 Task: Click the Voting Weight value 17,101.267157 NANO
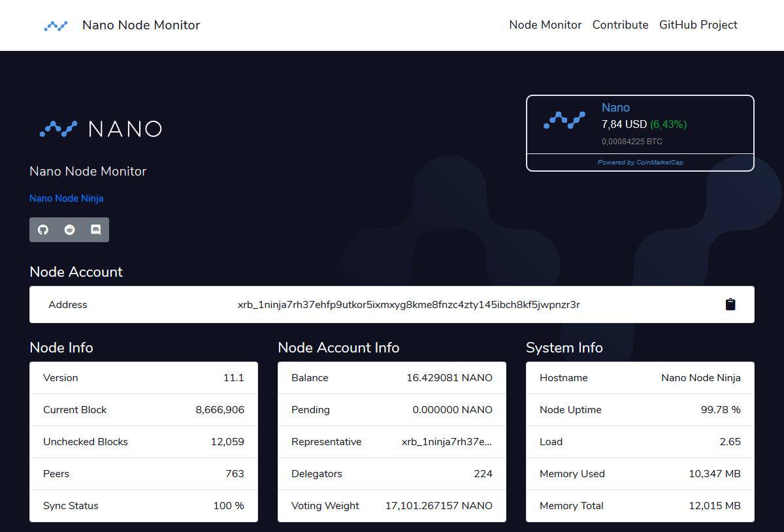(x=439, y=506)
